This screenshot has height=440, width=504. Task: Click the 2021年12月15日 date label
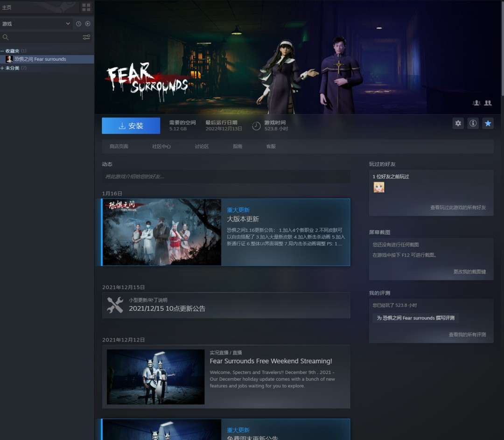[x=123, y=287]
